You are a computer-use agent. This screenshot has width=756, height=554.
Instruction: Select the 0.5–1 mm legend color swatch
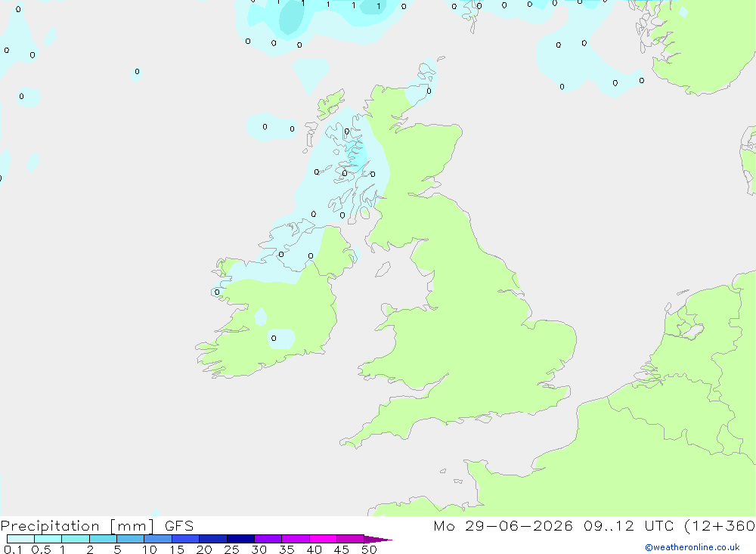pos(48,539)
